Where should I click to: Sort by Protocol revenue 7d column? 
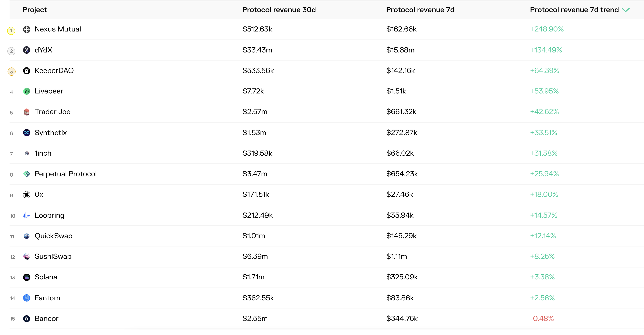point(420,10)
